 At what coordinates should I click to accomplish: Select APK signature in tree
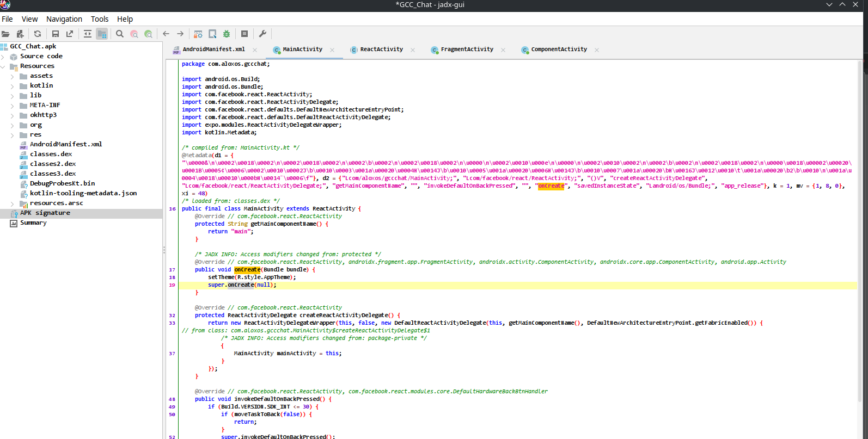(x=45, y=213)
